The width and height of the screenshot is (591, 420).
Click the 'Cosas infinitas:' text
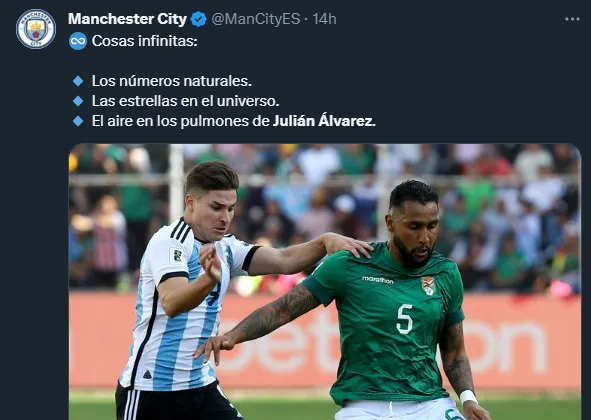pyautogui.click(x=144, y=41)
